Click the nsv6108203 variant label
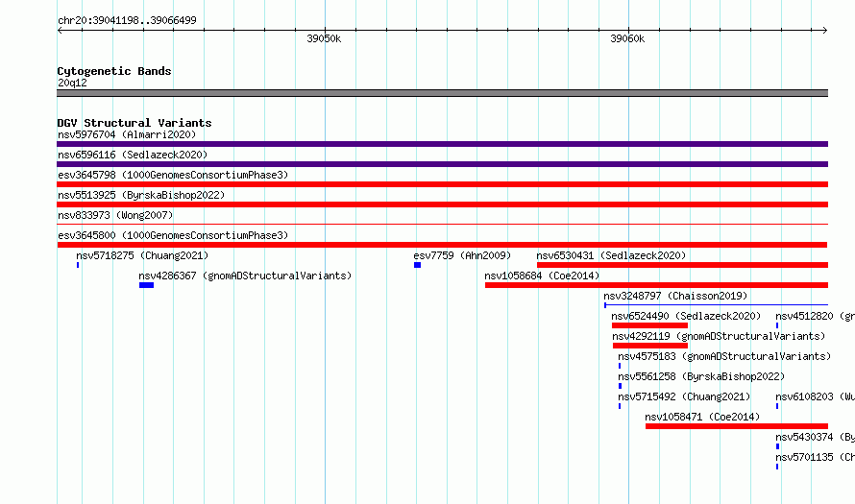The image size is (855, 504). 815,396
